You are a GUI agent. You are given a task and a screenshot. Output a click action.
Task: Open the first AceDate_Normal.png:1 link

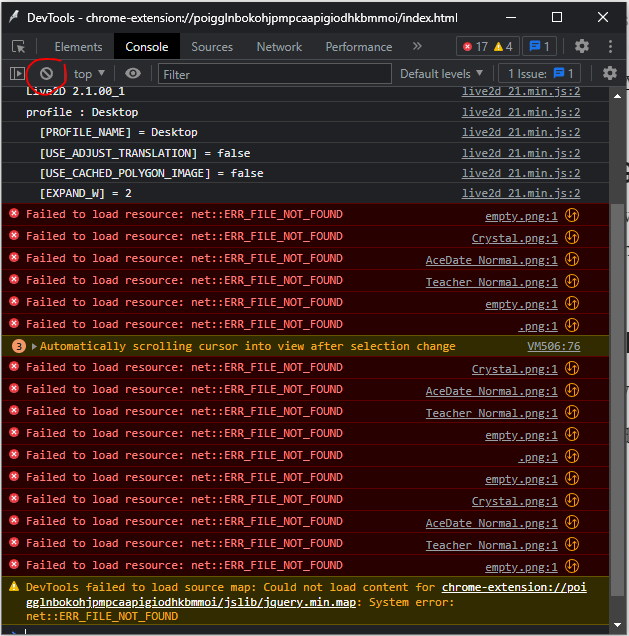(492, 260)
